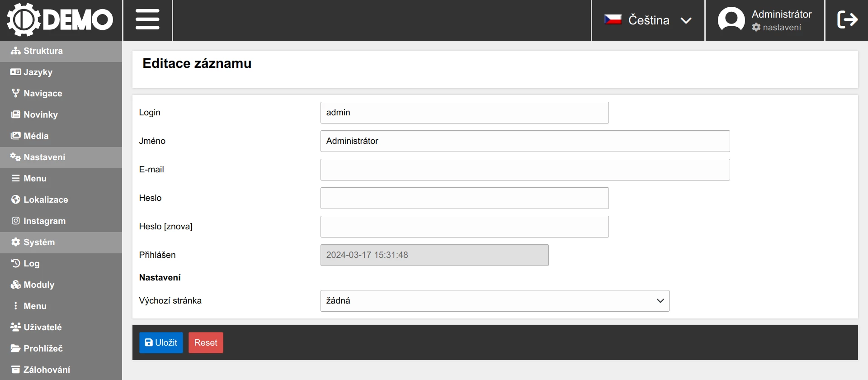Open the Uživatelé list
The width and height of the screenshot is (868, 380).
[61, 328]
